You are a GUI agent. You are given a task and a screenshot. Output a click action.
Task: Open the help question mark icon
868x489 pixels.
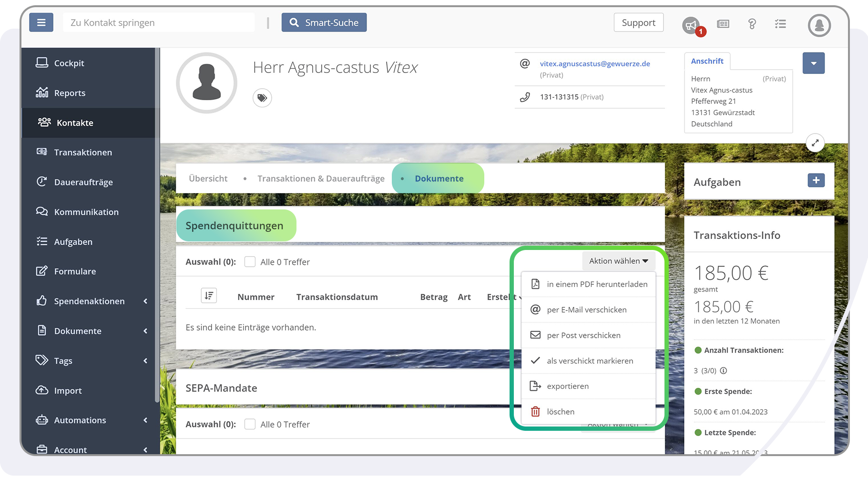point(752,24)
